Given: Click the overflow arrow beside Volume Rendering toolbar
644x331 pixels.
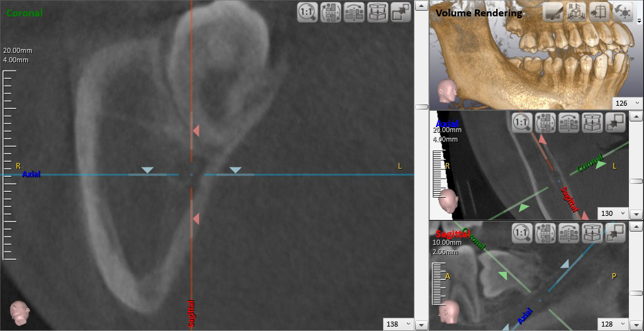Looking at the screenshot, I should [x=639, y=21].
